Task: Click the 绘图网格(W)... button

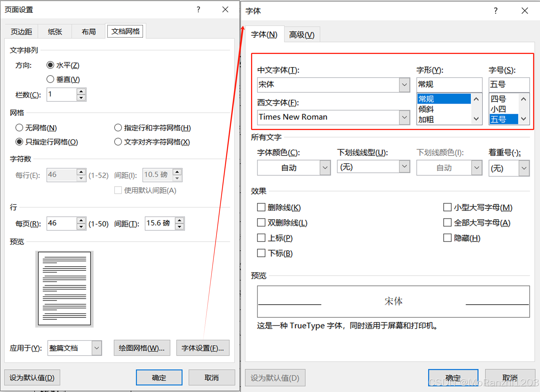Action: [x=142, y=348]
